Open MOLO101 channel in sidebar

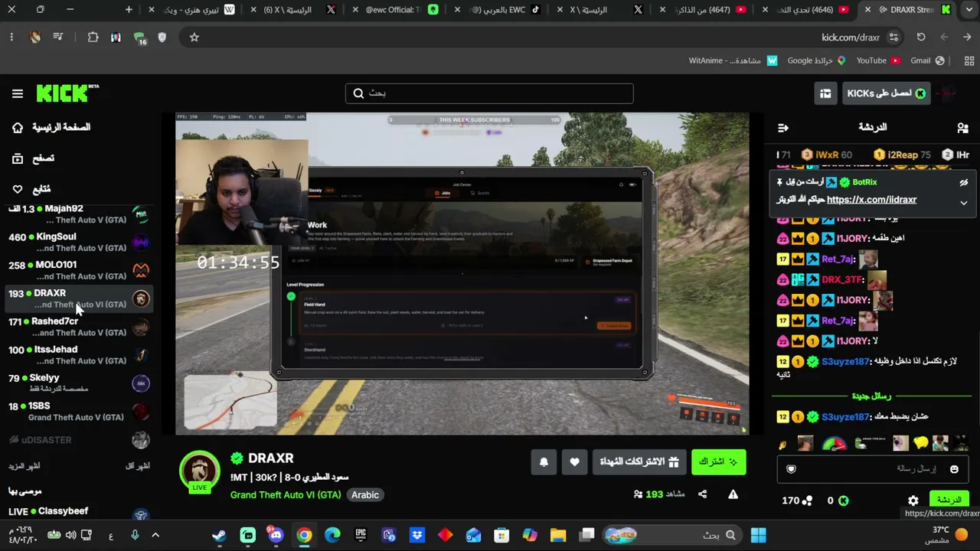coord(79,270)
